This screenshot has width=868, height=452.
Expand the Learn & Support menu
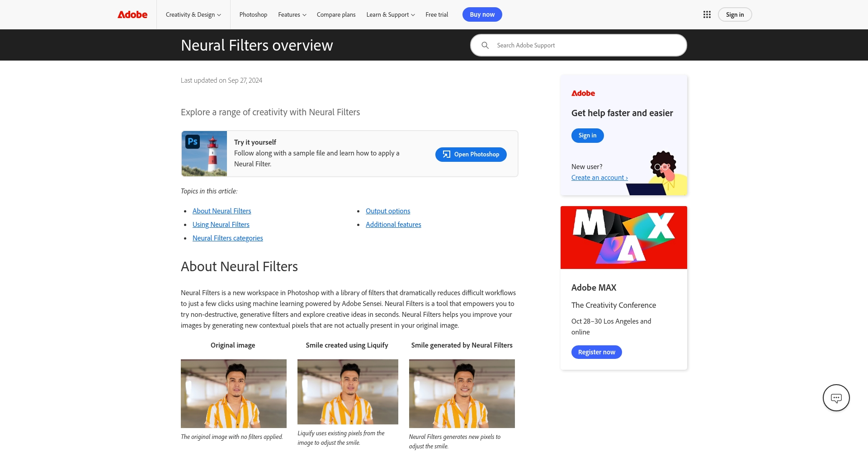point(390,14)
